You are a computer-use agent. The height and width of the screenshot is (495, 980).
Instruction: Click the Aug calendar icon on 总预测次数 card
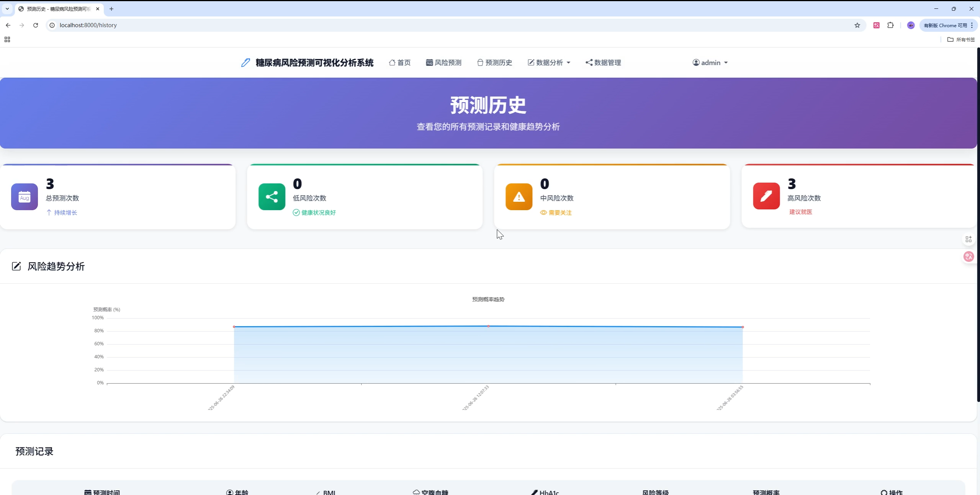(24, 197)
